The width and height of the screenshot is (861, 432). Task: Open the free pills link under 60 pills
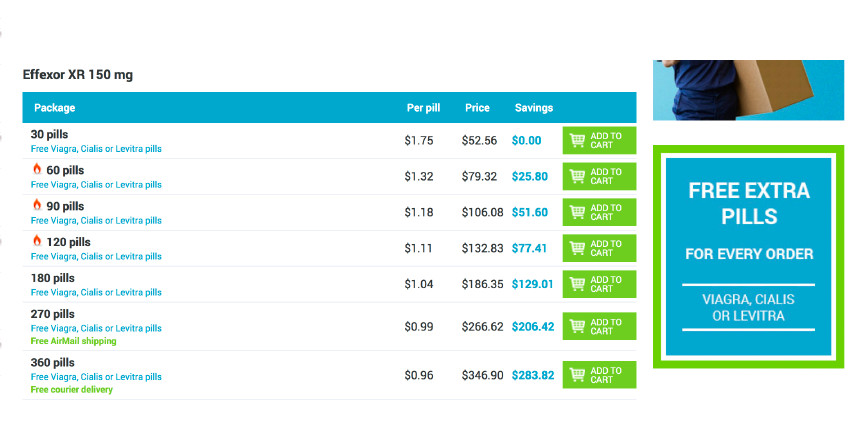pyautogui.click(x=96, y=185)
